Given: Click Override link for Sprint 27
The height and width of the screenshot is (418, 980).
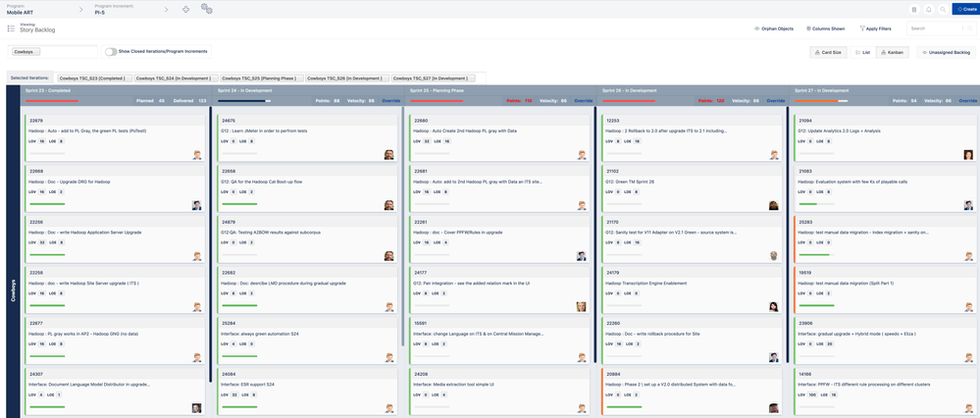Looking at the screenshot, I should point(968,101).
